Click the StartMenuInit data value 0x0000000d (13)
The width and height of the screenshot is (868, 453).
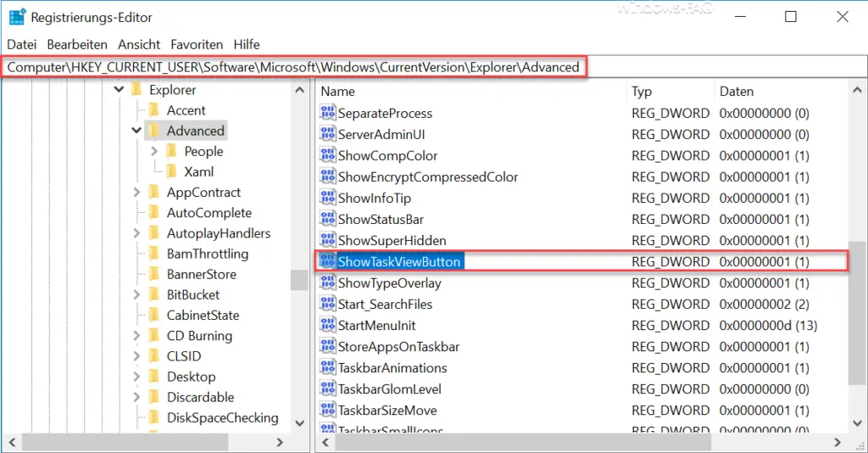coord(768,325)
